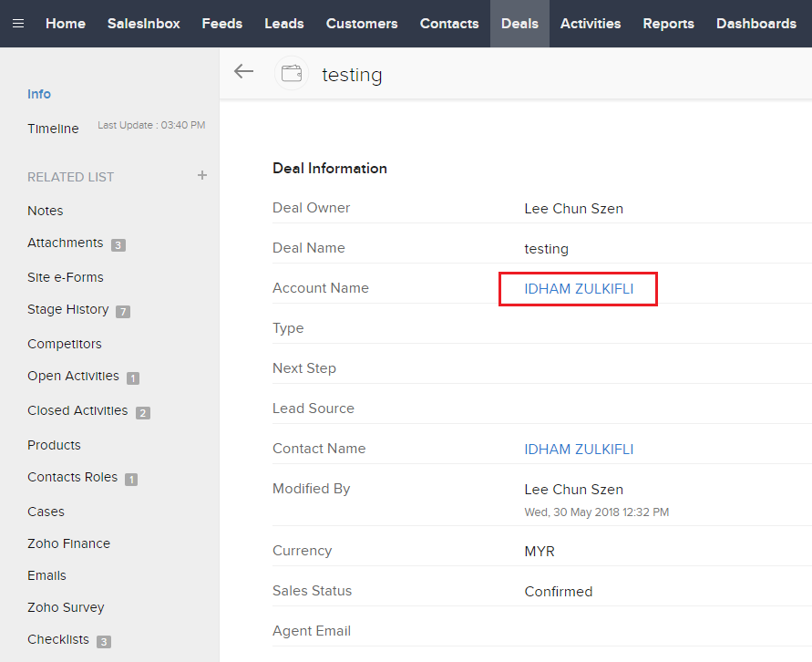
Task: Select Contacts Roles in sidebar
Action: pyautogui.click(x=72, y=478)
